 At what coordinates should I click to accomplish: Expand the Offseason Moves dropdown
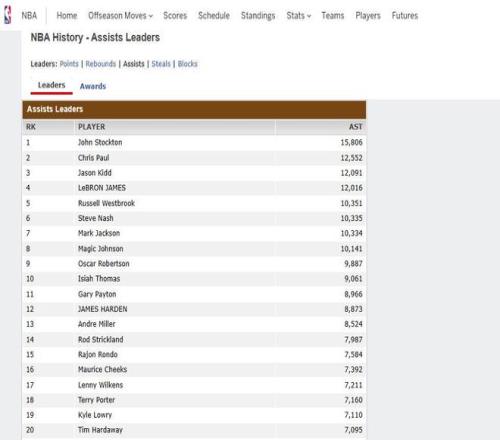pyautogui.click(x=120, y=16)
